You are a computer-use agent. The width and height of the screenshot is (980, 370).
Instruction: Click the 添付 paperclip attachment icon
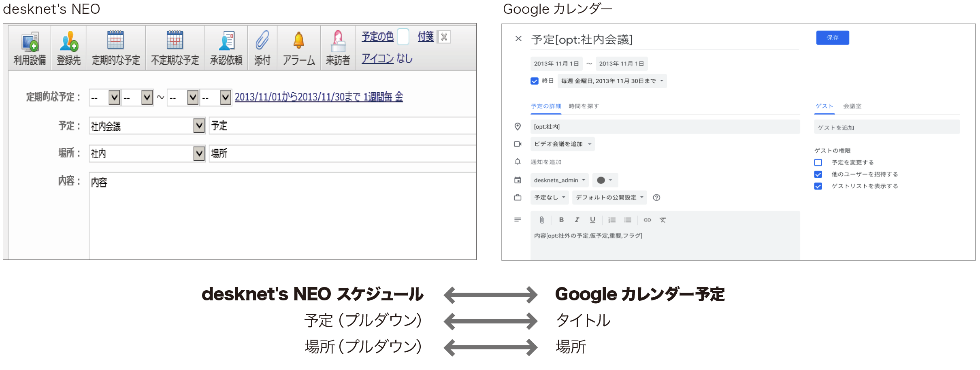click(262, 40)
